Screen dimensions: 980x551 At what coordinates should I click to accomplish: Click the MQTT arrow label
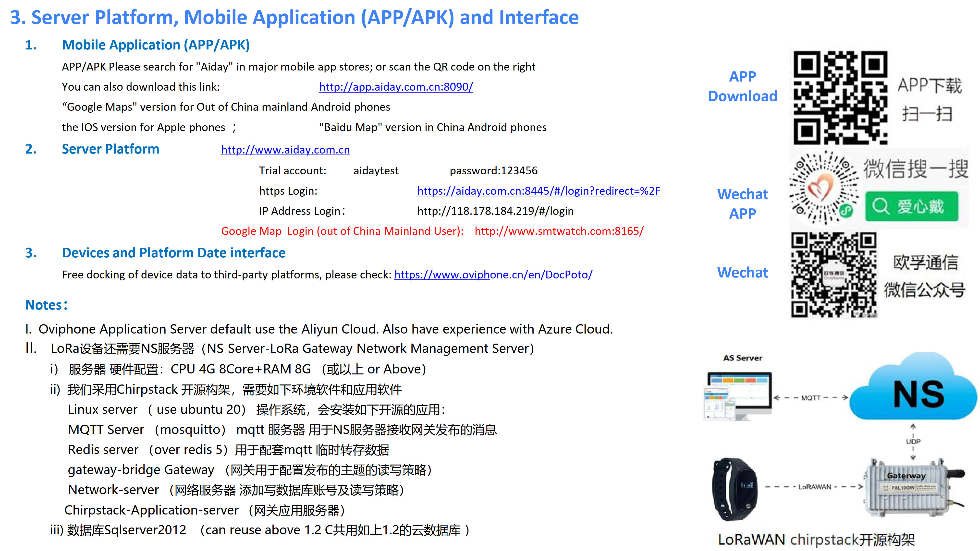point(811,398)
